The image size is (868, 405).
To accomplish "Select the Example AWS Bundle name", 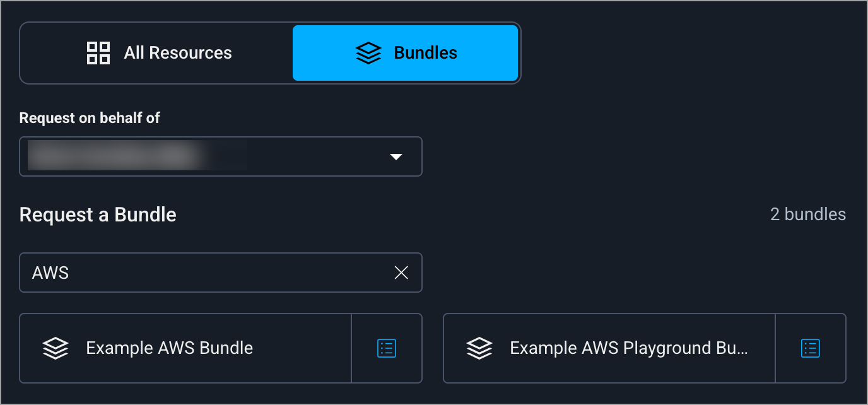I will (169, 348).
